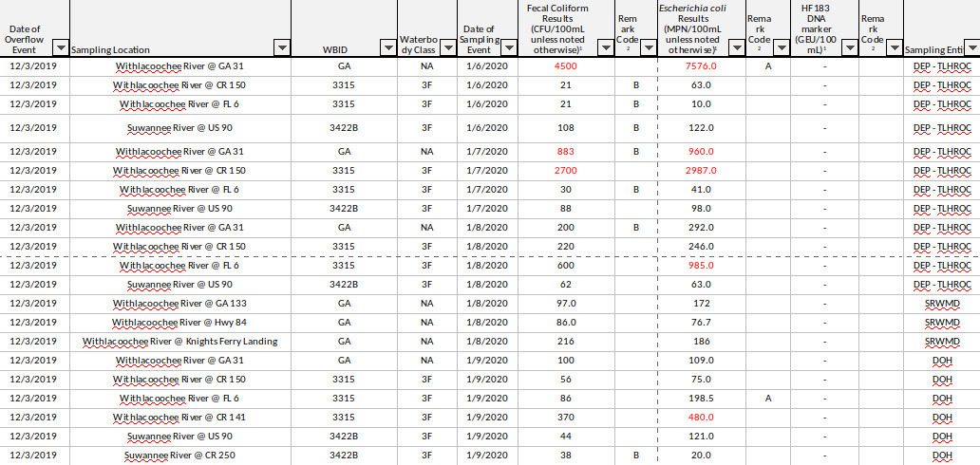Select the E. coli cell 985.0
The image size is (980, 465).
click(701, 265)
